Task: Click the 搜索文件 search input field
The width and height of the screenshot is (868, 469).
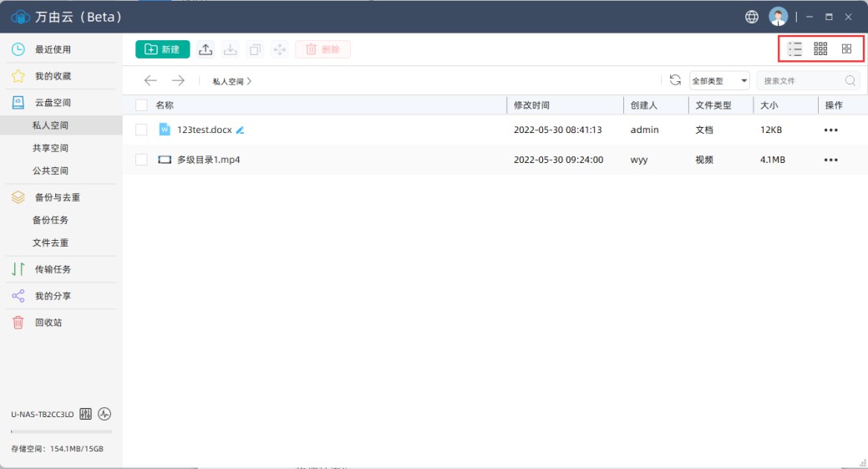Action: point(800,81)
